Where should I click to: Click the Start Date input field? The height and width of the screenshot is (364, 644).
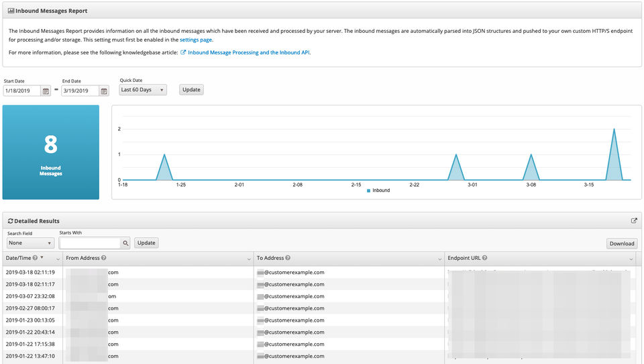(x=21, y=91)
